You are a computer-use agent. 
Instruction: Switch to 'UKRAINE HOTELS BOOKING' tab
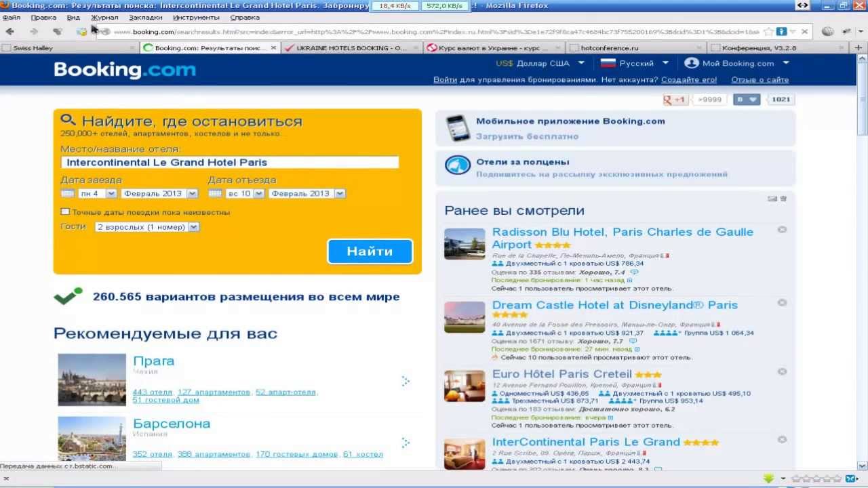(x=351, y=48)
